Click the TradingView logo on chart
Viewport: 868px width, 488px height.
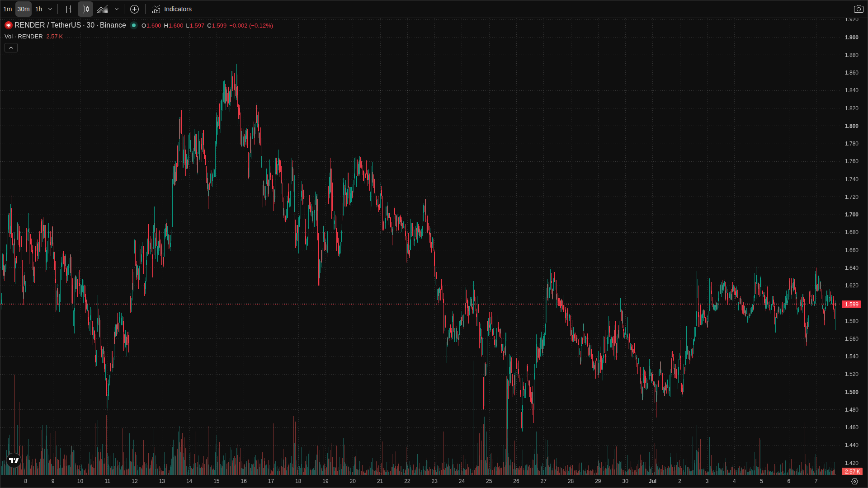tap(14, 460)
